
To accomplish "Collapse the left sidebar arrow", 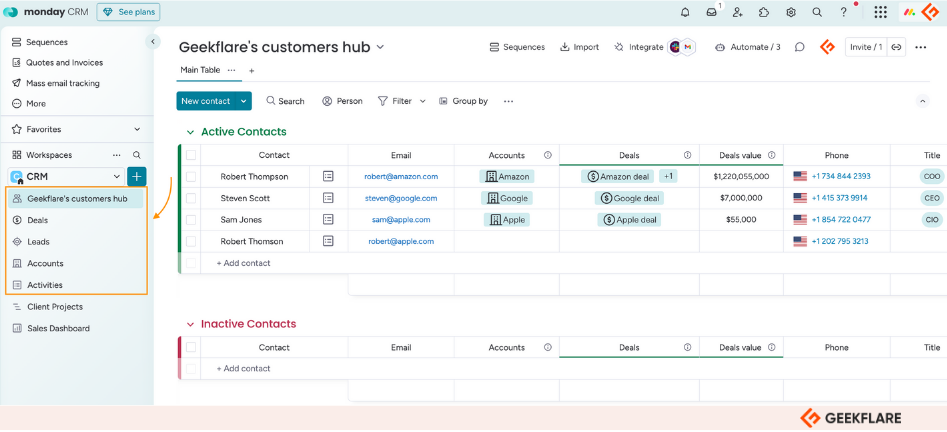I will 153,42.
